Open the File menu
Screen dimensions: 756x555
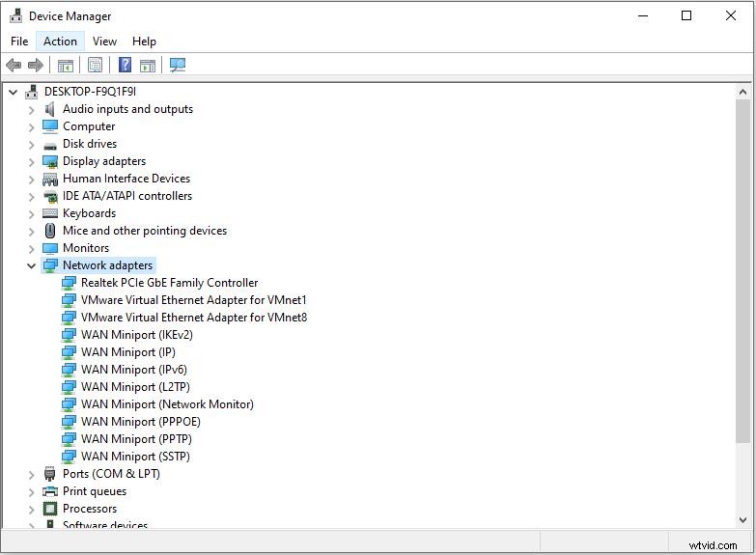[19, 42]
